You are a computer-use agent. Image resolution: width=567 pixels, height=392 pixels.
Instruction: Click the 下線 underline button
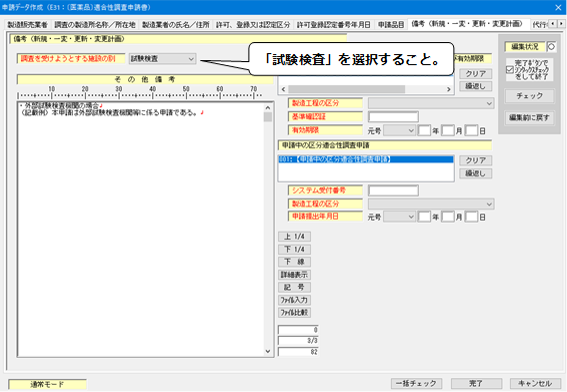pos(294,262)
